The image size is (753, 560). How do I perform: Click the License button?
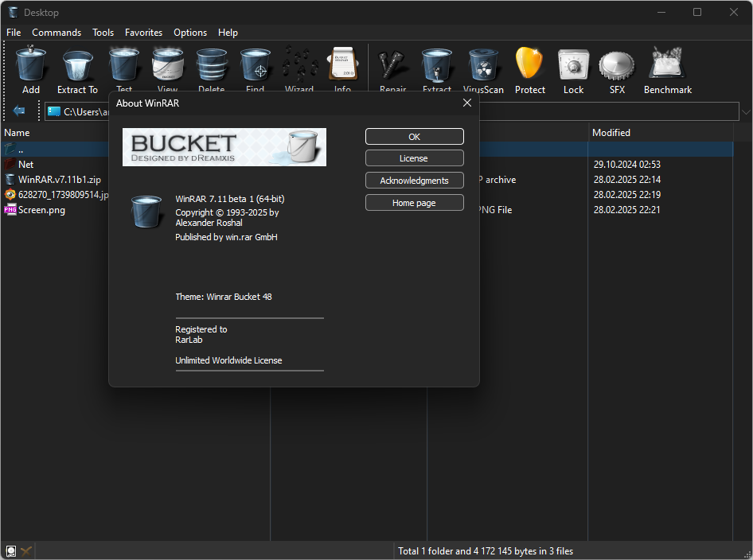[415, 157]
